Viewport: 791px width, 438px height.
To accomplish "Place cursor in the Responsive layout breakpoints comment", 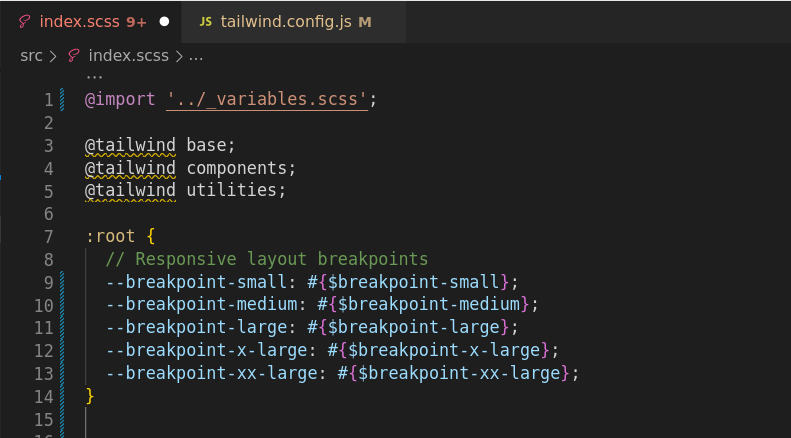I will coord(267,259).
